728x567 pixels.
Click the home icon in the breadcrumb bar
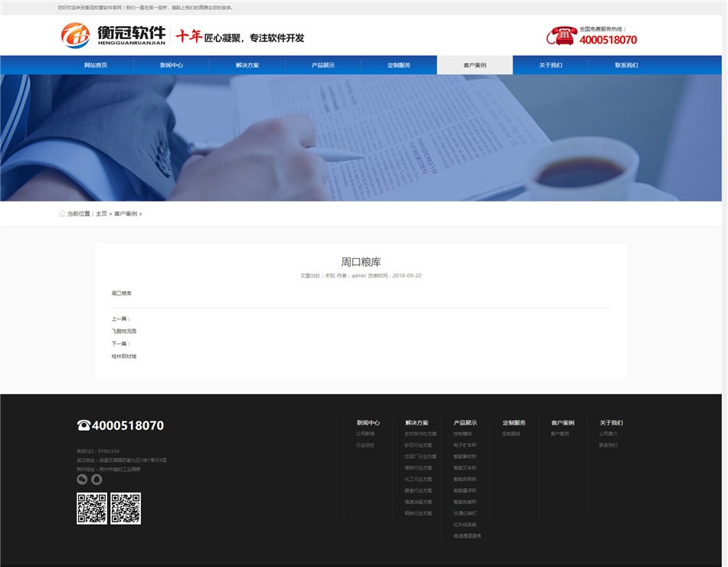[61, 214]
